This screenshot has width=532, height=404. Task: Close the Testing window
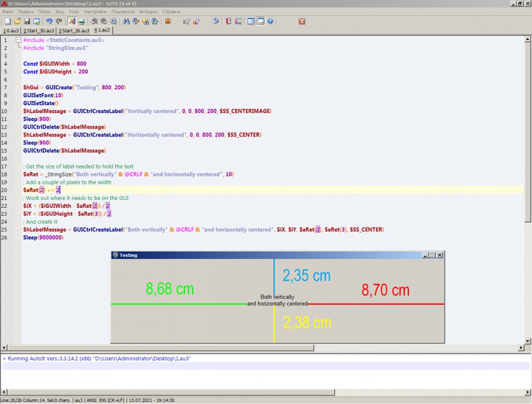(440, 255)
